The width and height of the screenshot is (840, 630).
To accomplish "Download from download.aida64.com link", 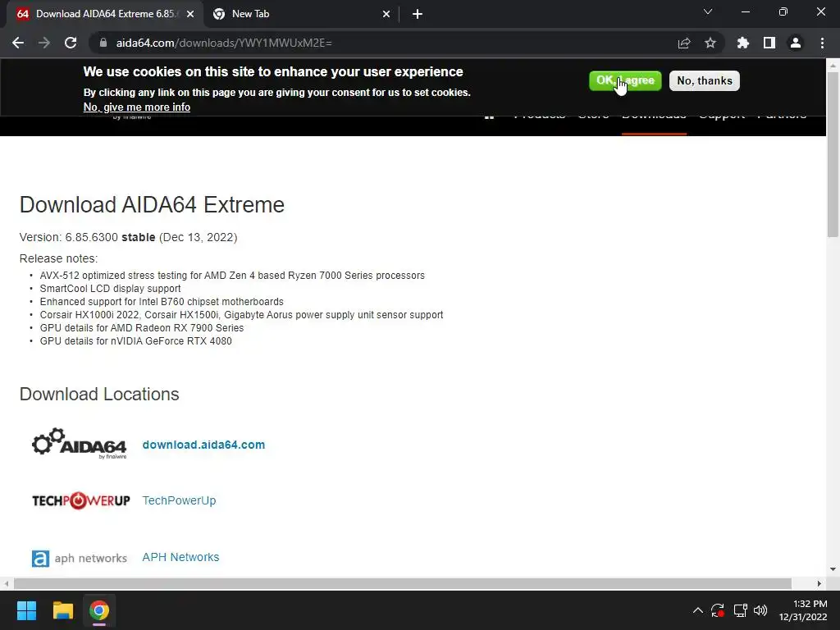I will coord(203,445).
